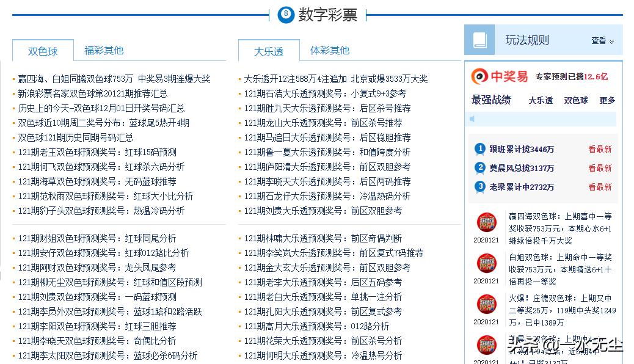Image resolution: width=634 pixels, height=364 pixels.
Task: Click 看最新 for 莫晨风总揽3137万
Action: pyautogui.click(x=600, y=168)
